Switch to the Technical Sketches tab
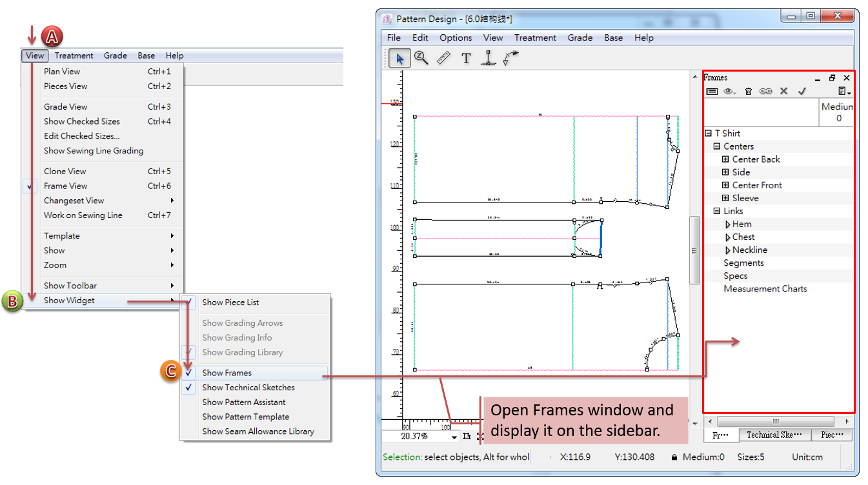Image resolution: width=868 pixels, height=485 pixels. coord(774,435)
